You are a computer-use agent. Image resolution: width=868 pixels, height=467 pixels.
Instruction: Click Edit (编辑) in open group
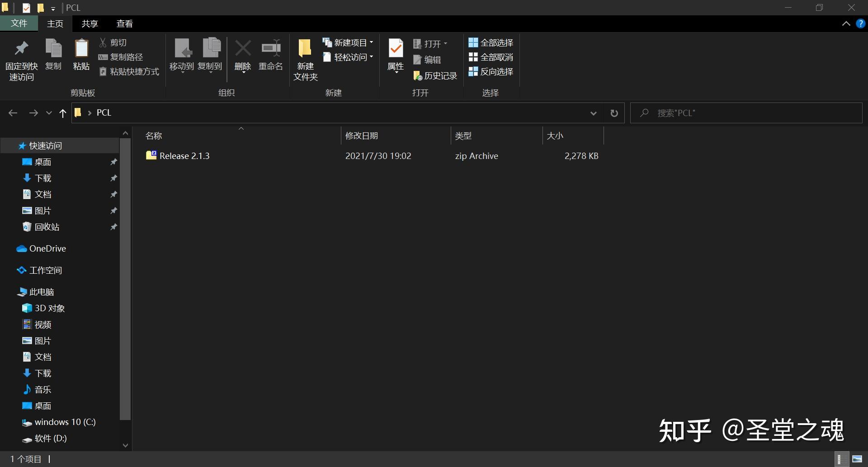pos(427,60)
